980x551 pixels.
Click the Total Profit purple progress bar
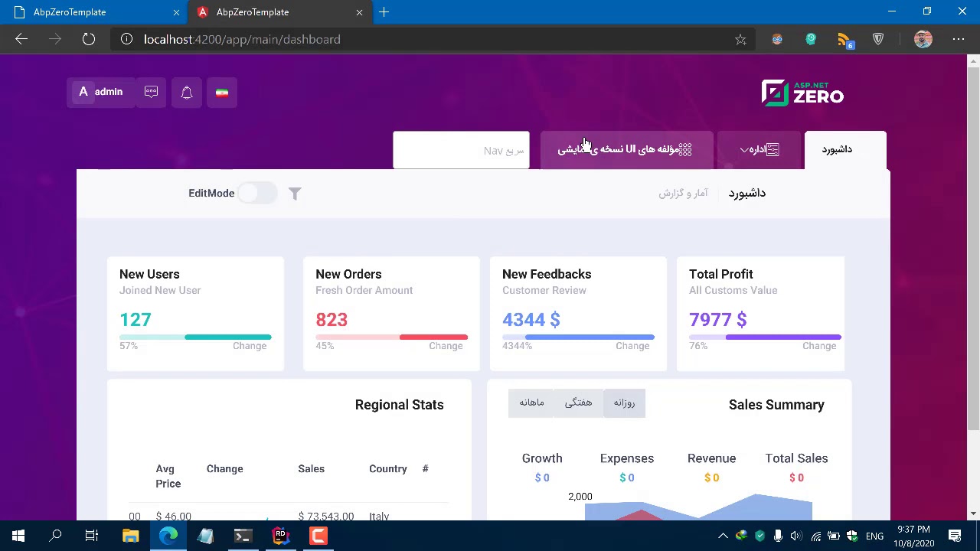pos(765,337)
